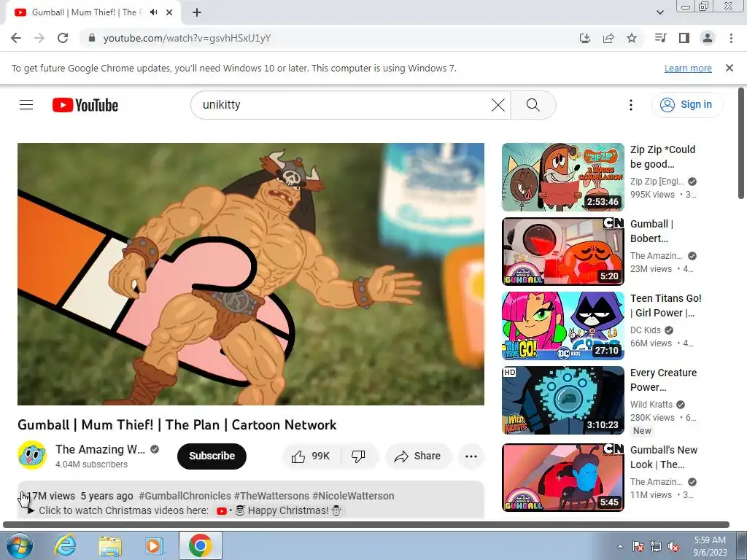This screenshot has width=747, height=560.
Task: Mute the tab via the speaker icon
Action: point(153,12)
